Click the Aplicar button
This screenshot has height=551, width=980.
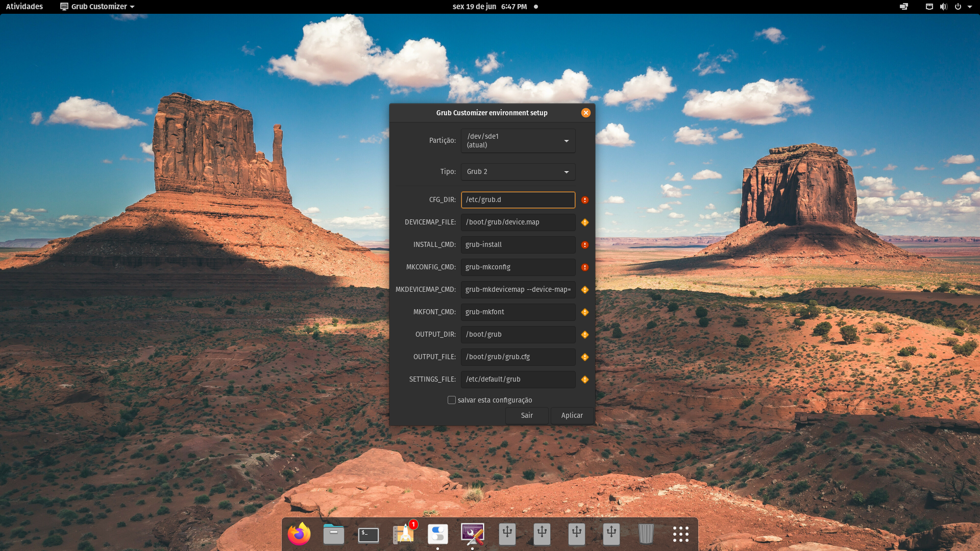pyautogui.click(x=572, y=415)
